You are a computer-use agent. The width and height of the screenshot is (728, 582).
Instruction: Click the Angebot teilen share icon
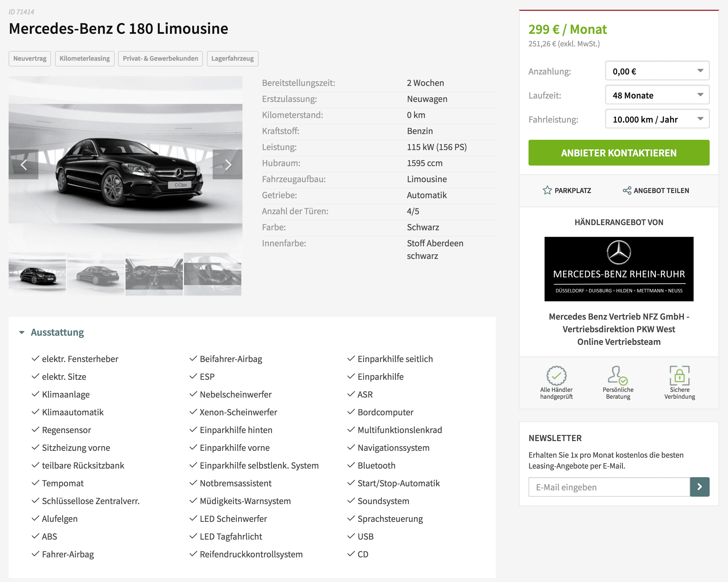(627, 190)
